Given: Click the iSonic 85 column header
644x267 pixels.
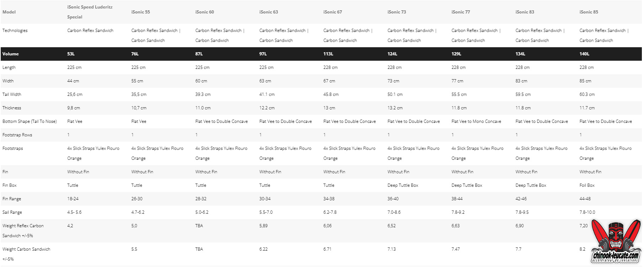Looking at the screenshot, I should click(589, 12).
